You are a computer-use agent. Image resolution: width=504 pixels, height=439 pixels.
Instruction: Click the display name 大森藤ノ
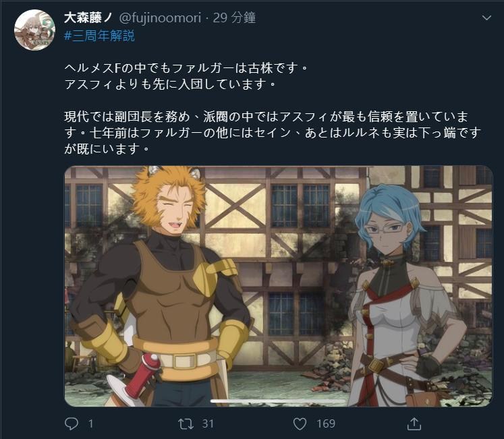coord(88,18)
